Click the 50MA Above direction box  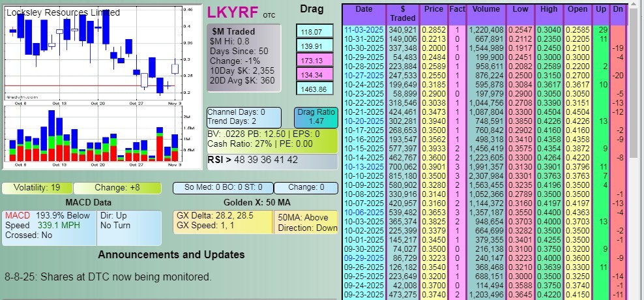(x=307, y=222)
